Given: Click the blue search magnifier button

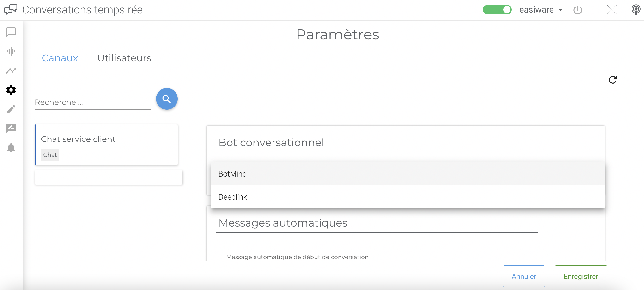Looking at the screenshot, I should coord(167,99).
